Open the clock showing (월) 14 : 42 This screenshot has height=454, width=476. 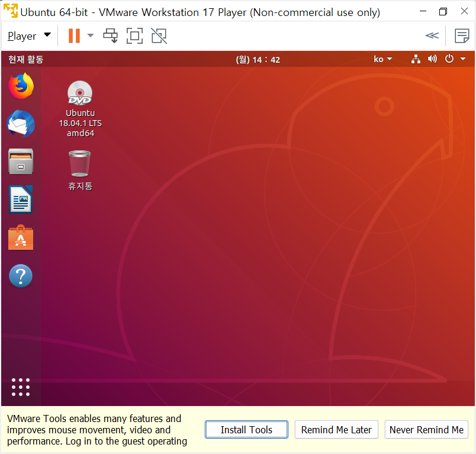click(x=258, y=59)
